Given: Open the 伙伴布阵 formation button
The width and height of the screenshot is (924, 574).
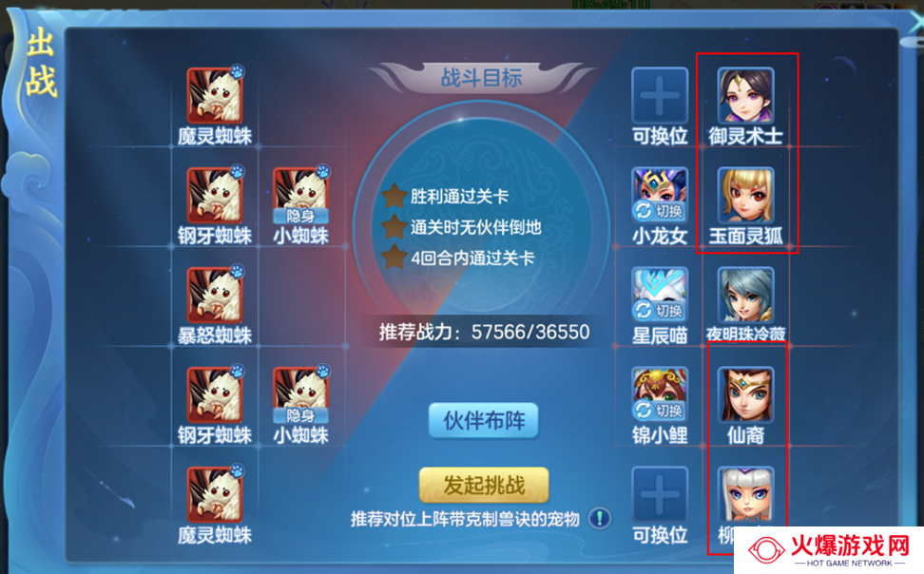Looking at the screenshot, I should tap(484, 420).
